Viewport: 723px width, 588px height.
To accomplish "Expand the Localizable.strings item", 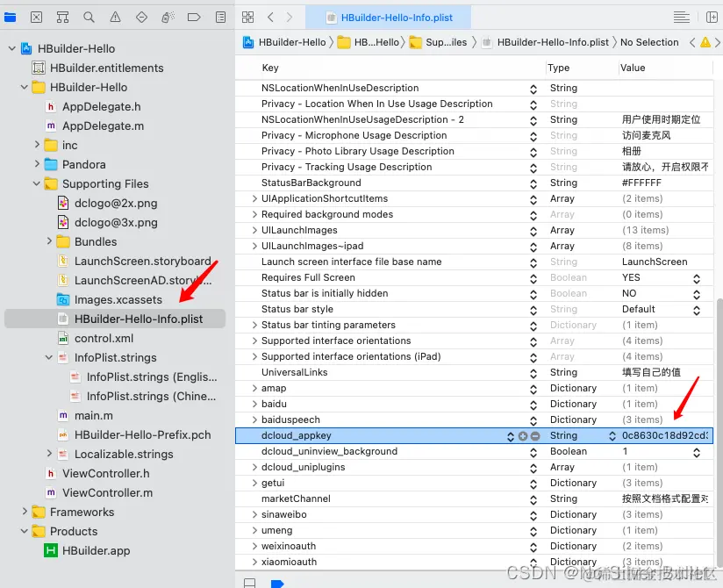I will 49,454.
